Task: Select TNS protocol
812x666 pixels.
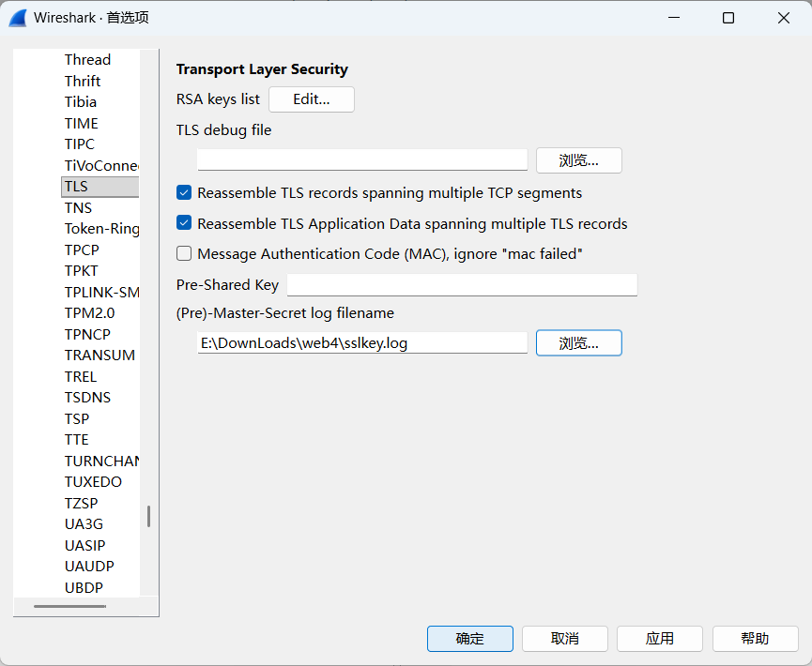Action: click(x=78, y=208)
